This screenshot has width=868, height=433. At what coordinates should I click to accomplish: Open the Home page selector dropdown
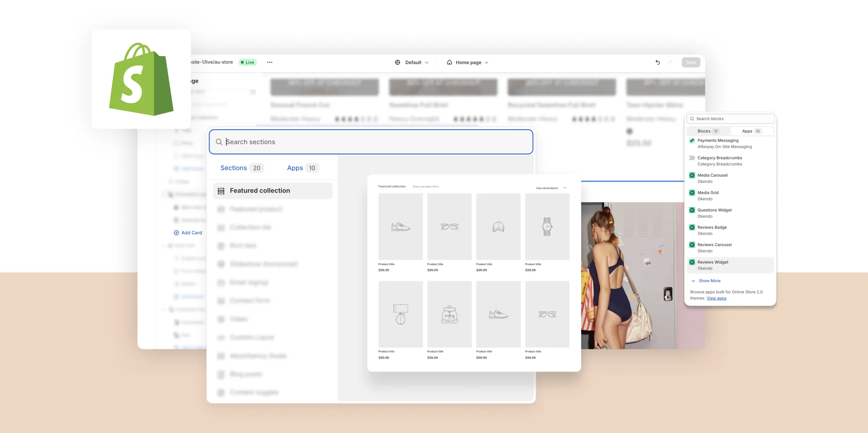point(468,62)
